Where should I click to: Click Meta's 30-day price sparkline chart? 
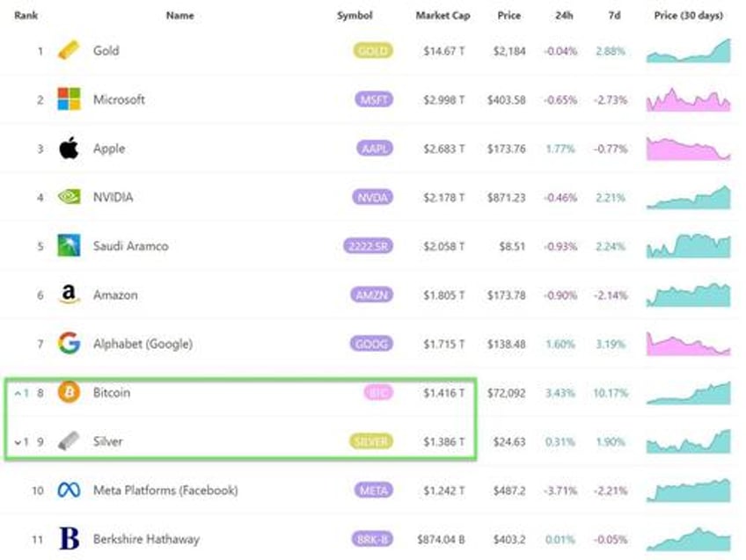[689, 491]
